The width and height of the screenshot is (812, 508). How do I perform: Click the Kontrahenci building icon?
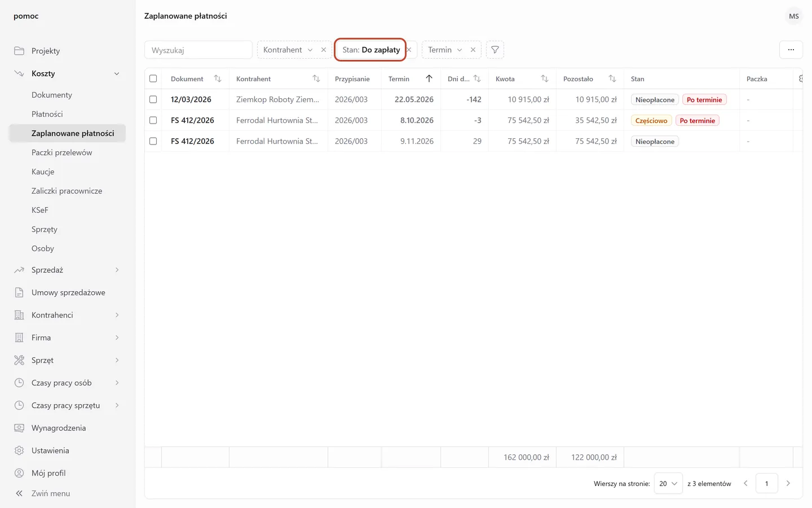coord(19,315)
